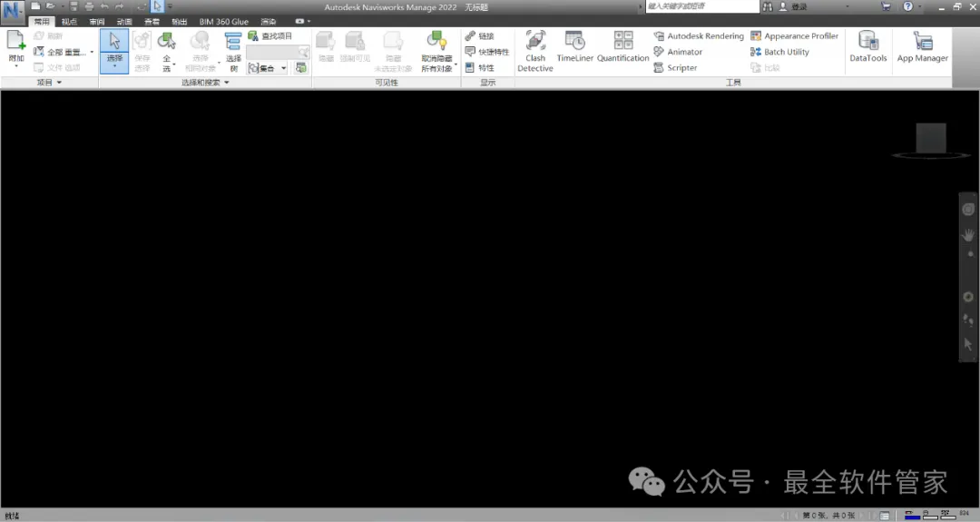Click the ViewCube in the scene view
This screenshot has height=522, width=980.
[x=931, y=140]
